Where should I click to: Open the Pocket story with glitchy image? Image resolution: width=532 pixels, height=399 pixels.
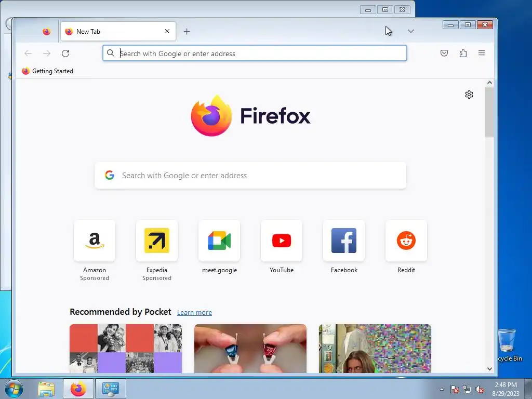tap(375, 349)
